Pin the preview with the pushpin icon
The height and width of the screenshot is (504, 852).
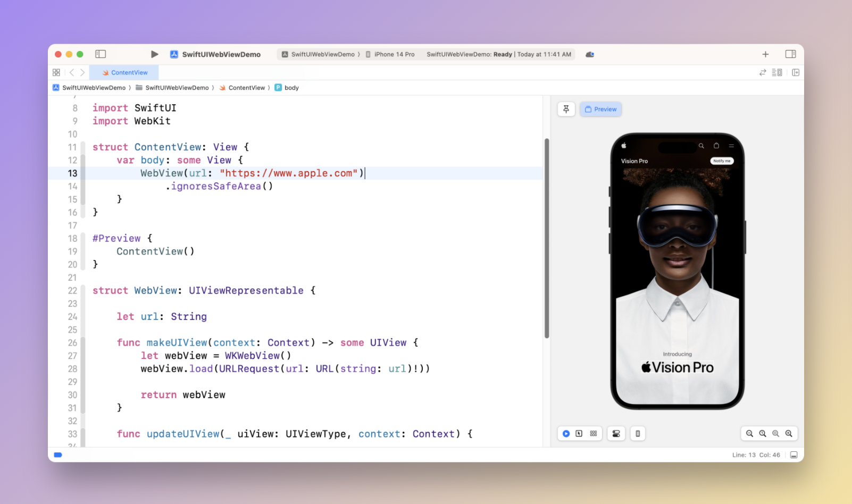[x=566, y=109]
